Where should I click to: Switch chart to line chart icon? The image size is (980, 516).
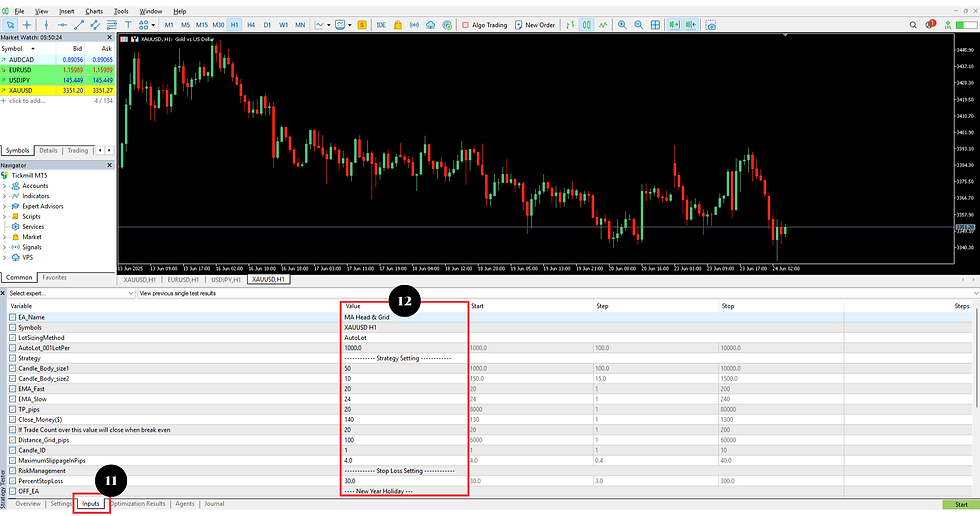tap(602, 25)
